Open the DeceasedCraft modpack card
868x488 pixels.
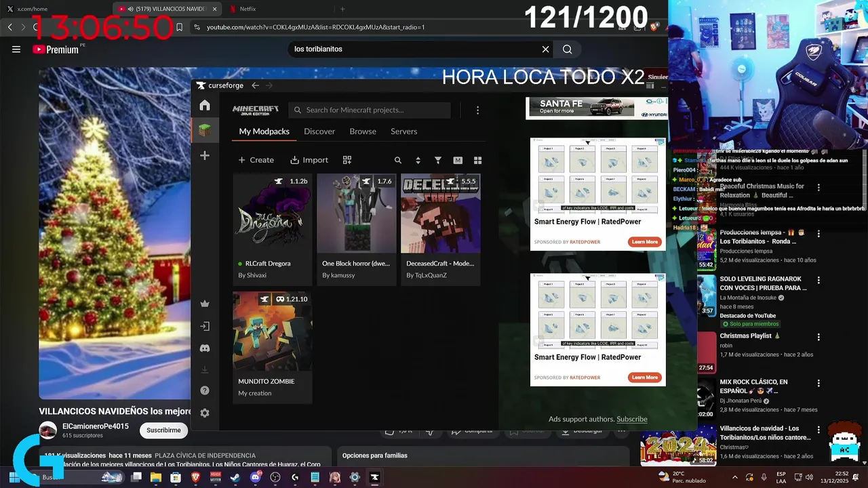tap(441, 229)
